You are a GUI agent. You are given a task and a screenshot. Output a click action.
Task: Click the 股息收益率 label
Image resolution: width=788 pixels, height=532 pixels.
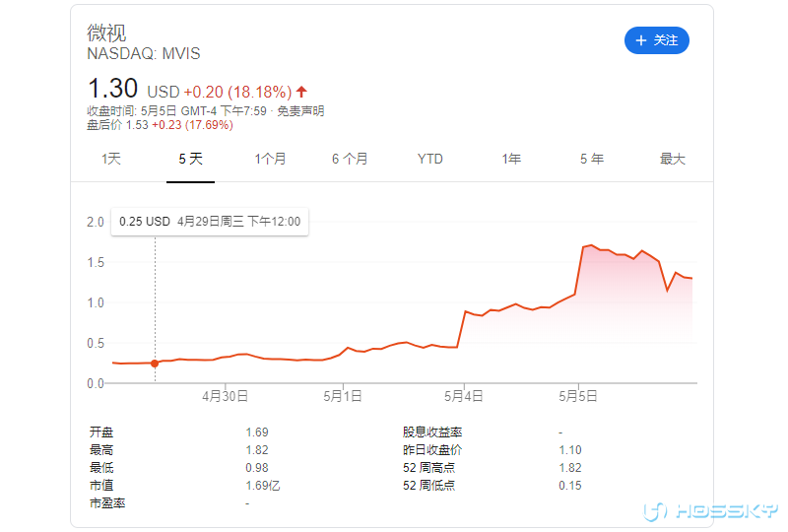432,432
